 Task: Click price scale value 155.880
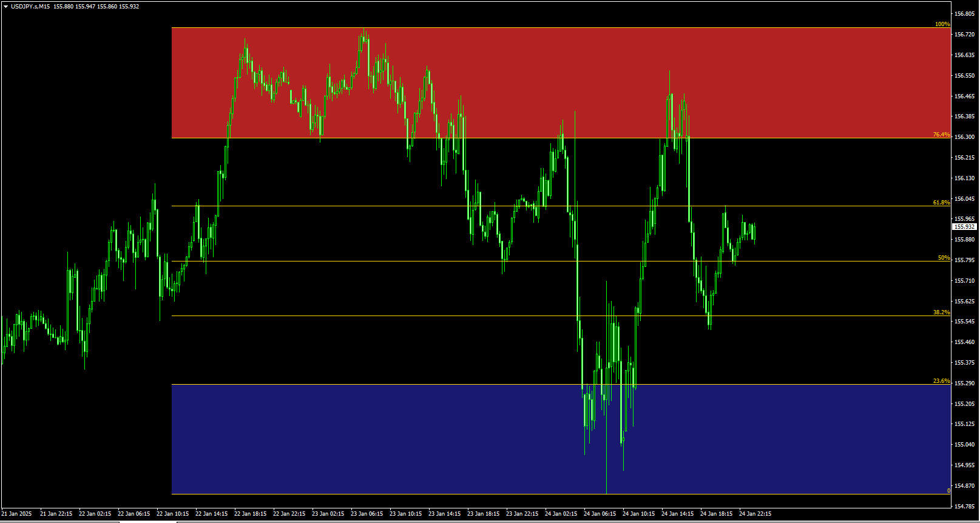point(964,240)
